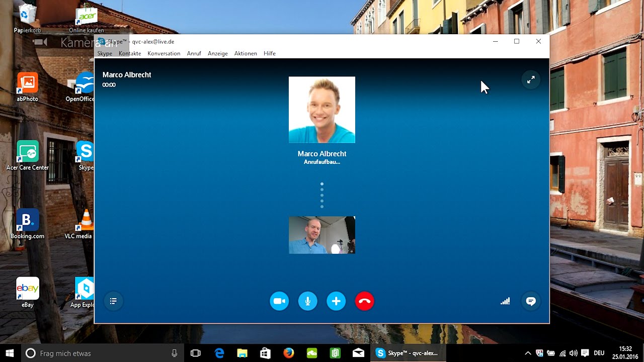Open the Wi-Fi network icon in the tray
This screenshot has width=644, height=362.
562,353
